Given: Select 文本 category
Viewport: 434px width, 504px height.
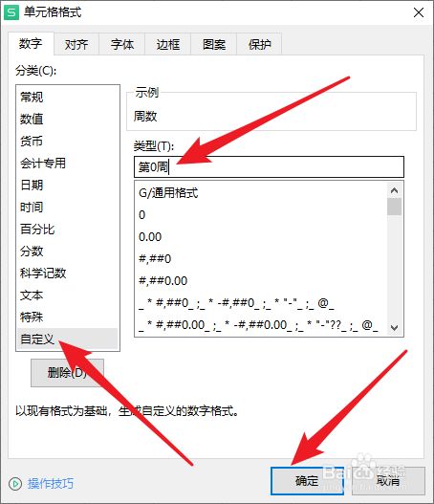Looking at the screenshot, I should (68, 296).
